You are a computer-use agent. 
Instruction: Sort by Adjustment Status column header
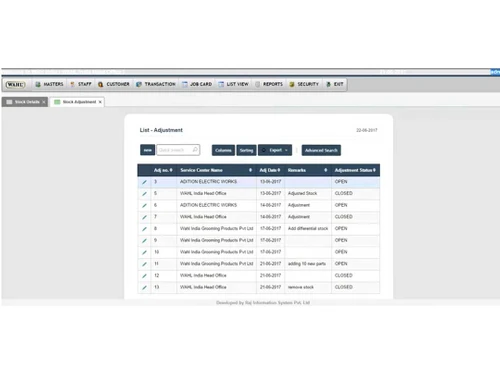point(355,170)
